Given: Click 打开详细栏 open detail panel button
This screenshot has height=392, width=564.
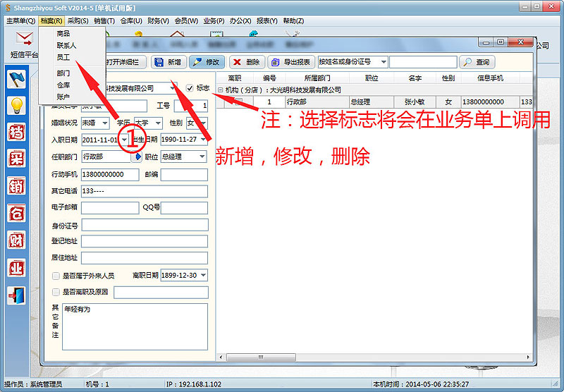Looking at the screenshot, I should pyautogui.click(x=126, y=62).
